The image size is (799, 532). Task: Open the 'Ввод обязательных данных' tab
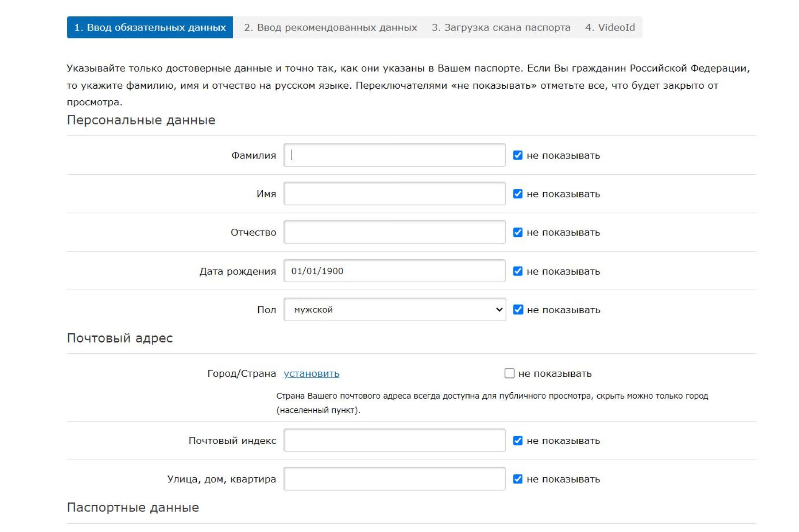(x=150, y=28)
